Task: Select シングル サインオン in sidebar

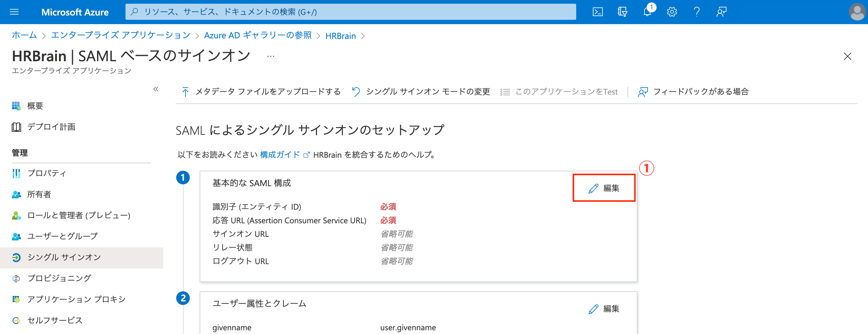Action: pos(81,258)
